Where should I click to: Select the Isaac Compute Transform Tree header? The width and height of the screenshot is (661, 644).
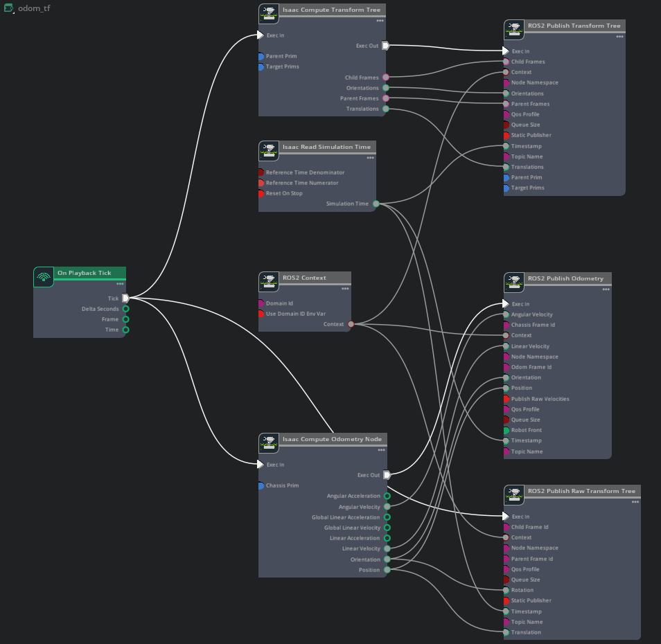click(x=332, y=10)
